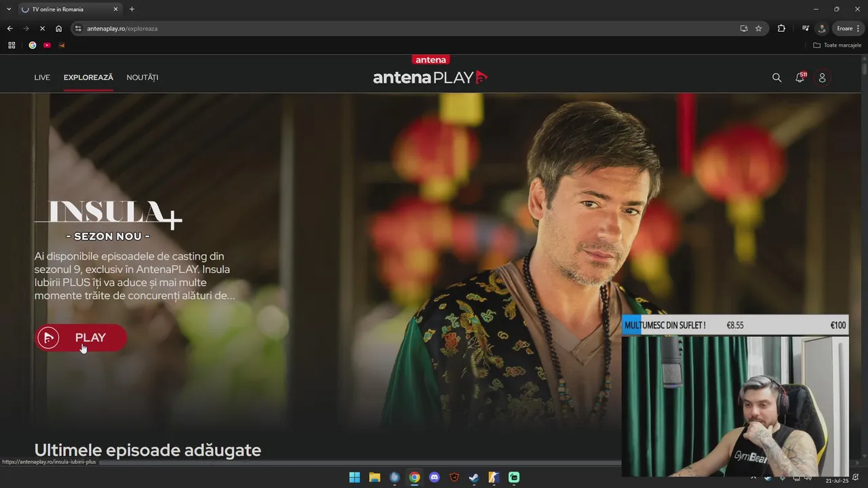Screen dimensions: 868x488
Task: Close the TV online in Romania tab
Action: coord(115,9)
